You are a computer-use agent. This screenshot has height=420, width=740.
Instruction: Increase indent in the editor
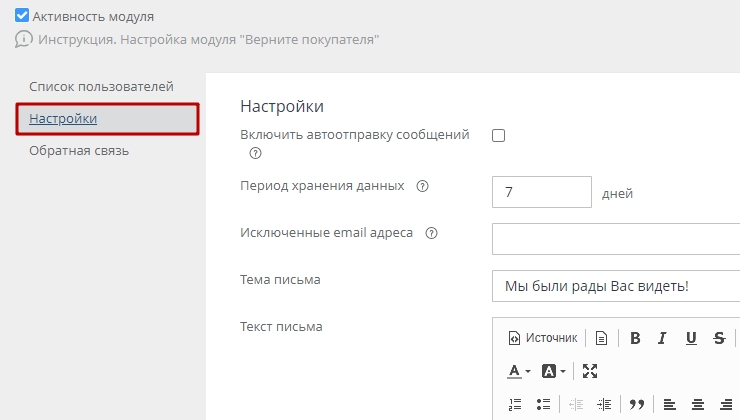(x=603, y=404)
